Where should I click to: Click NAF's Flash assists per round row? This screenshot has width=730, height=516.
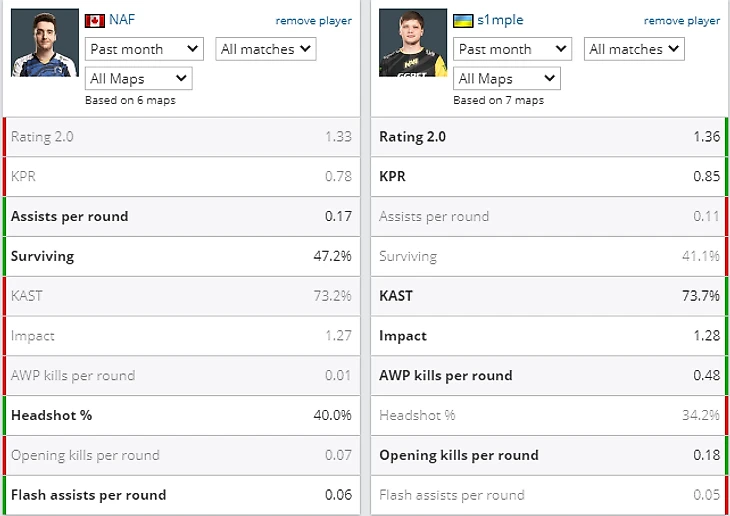coord(181,495)
